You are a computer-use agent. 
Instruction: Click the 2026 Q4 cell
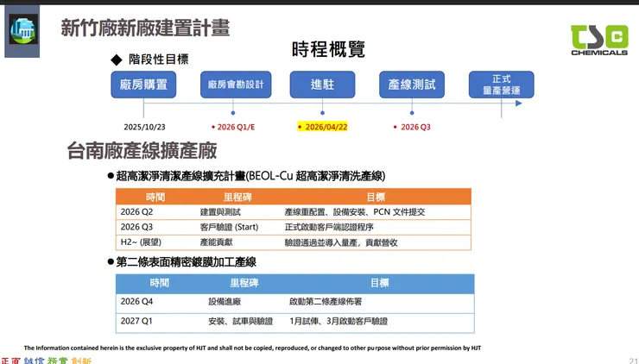136,301
